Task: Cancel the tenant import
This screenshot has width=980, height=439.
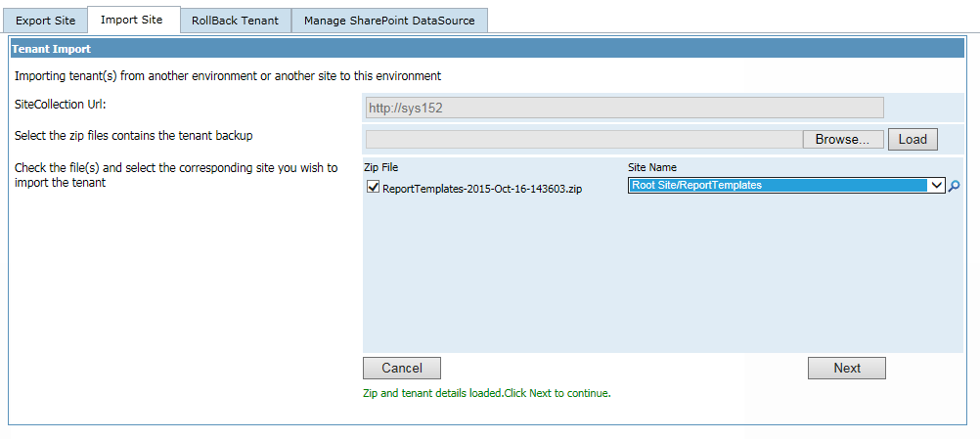Action: click(x=401, y=368)
